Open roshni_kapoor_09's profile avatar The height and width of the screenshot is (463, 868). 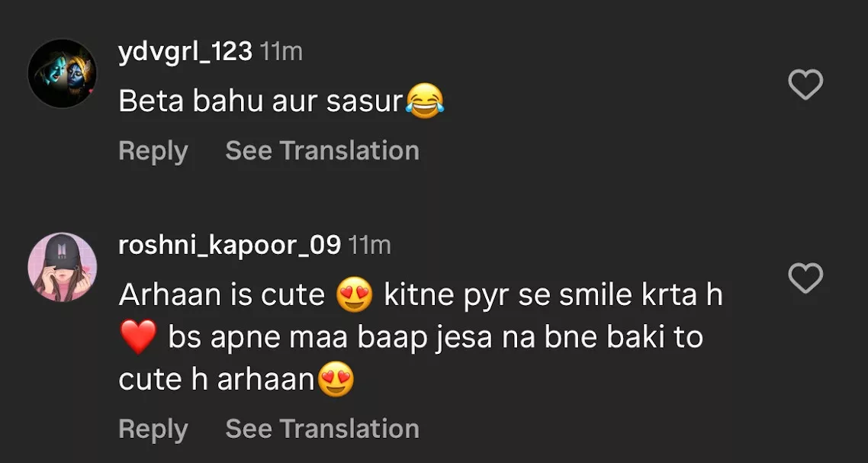pos(63,267)
